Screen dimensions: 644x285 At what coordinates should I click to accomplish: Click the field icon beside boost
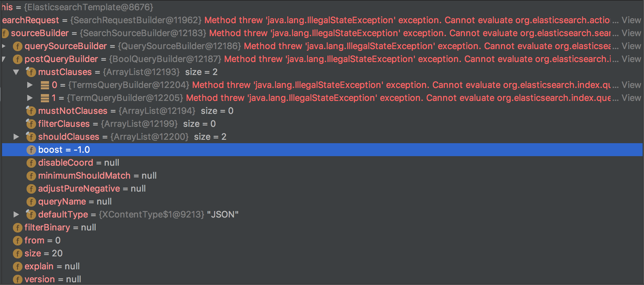(31, 150)
